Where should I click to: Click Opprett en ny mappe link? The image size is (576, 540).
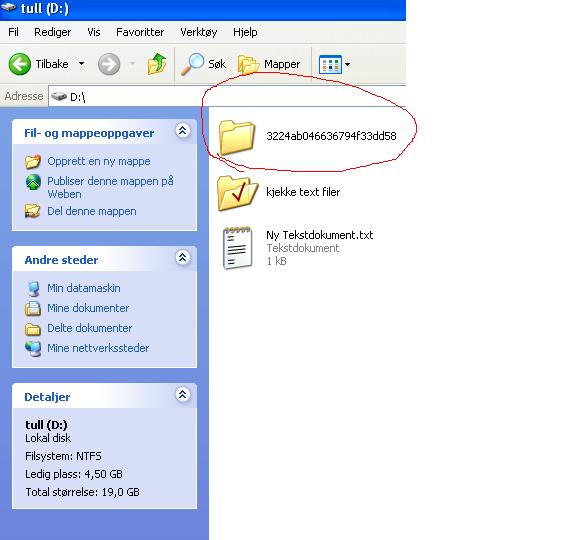click(98, 161)
